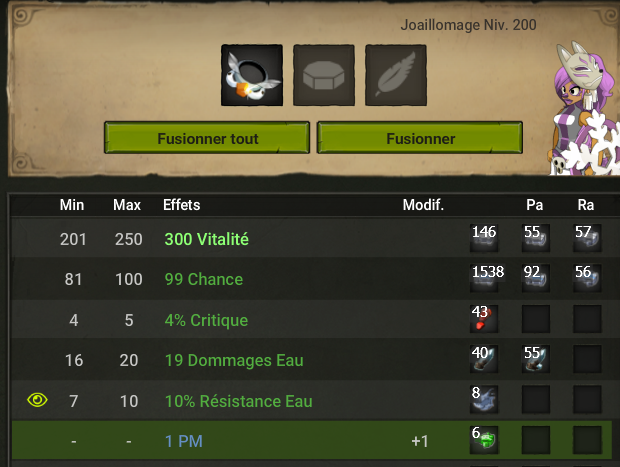The height and width of the screenshot is (467, 620).
Task: Toggle the eye icon on Résistance Eau row
Action: pyautogui.click(x=37, y=400)
